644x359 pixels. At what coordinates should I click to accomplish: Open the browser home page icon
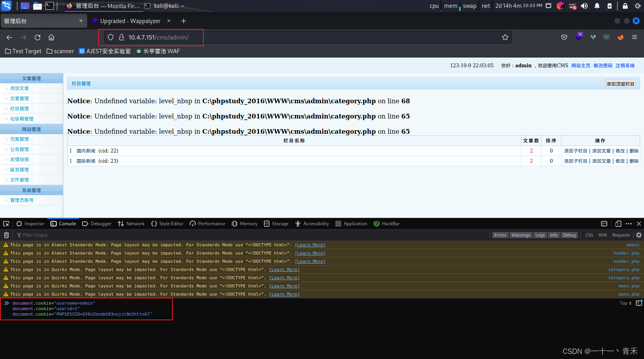coord(51,37)
